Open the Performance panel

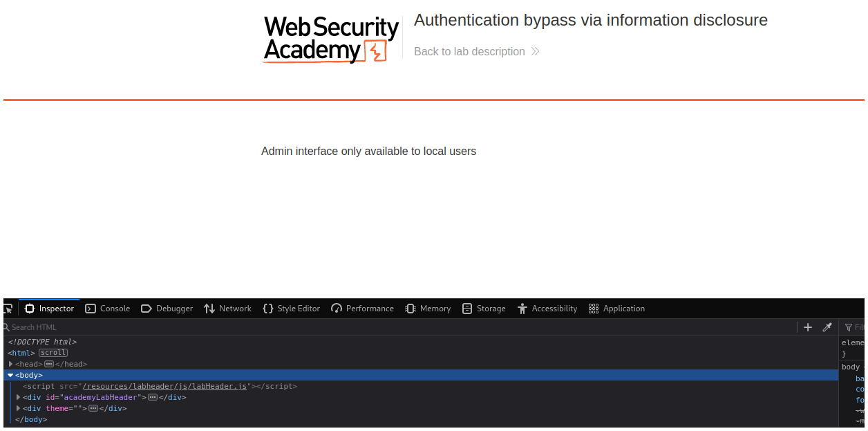click(x=362, y=309)
